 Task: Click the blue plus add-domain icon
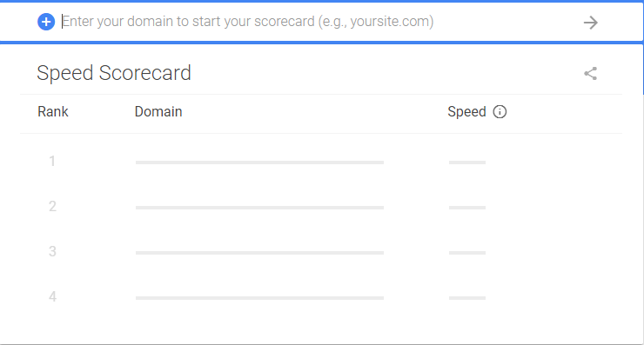pyautogui.click(x=46, y=22)
